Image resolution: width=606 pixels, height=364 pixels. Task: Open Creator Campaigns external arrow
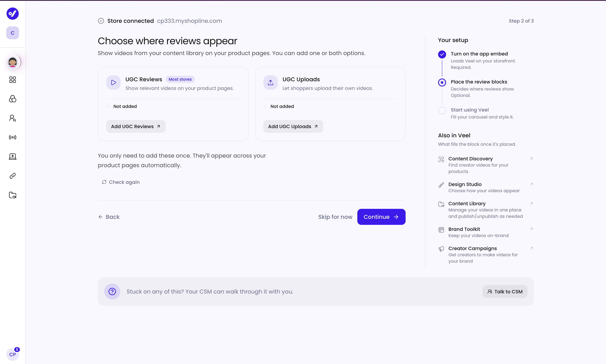tap(531, 248)
